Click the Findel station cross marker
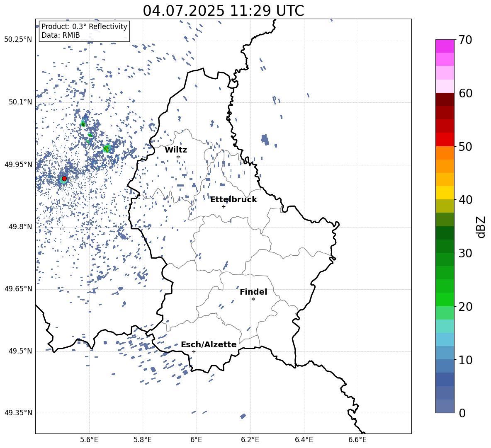Image resolution: width=491 pixels, height=448 pixels. (253, 299)
